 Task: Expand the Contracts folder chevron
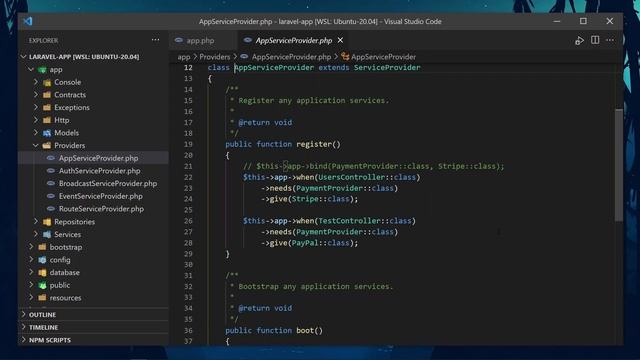click(36, 95)
